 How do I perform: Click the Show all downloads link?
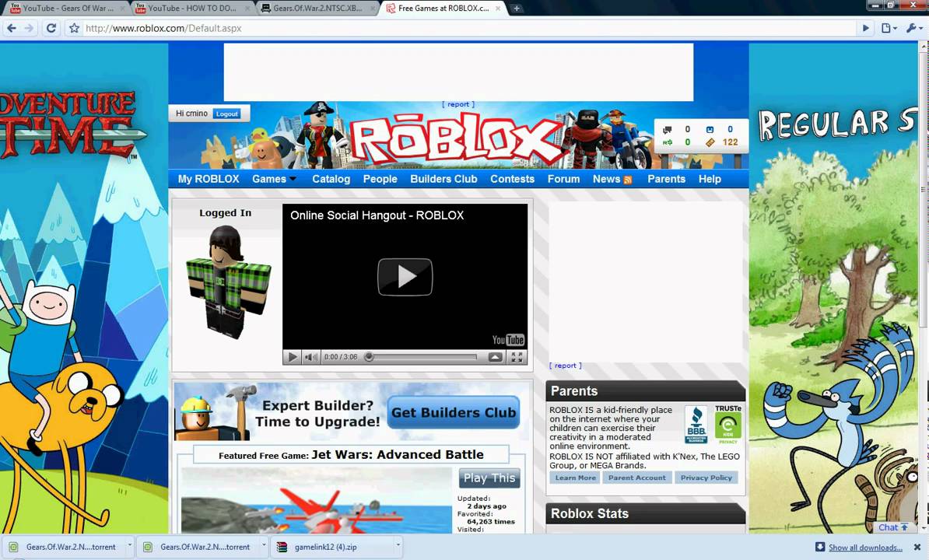[x=865, y=548]
